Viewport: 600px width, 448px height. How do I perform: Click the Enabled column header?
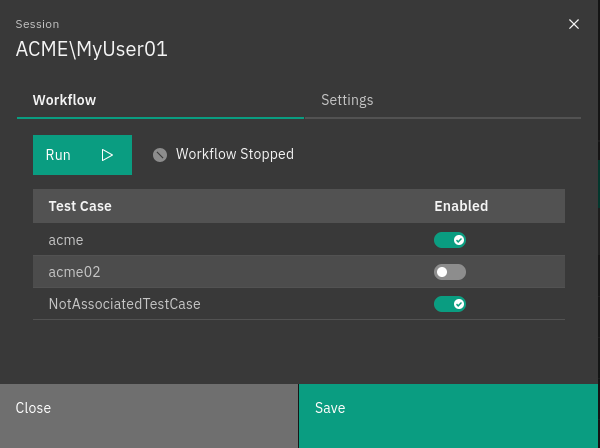[x=460, y=206]
